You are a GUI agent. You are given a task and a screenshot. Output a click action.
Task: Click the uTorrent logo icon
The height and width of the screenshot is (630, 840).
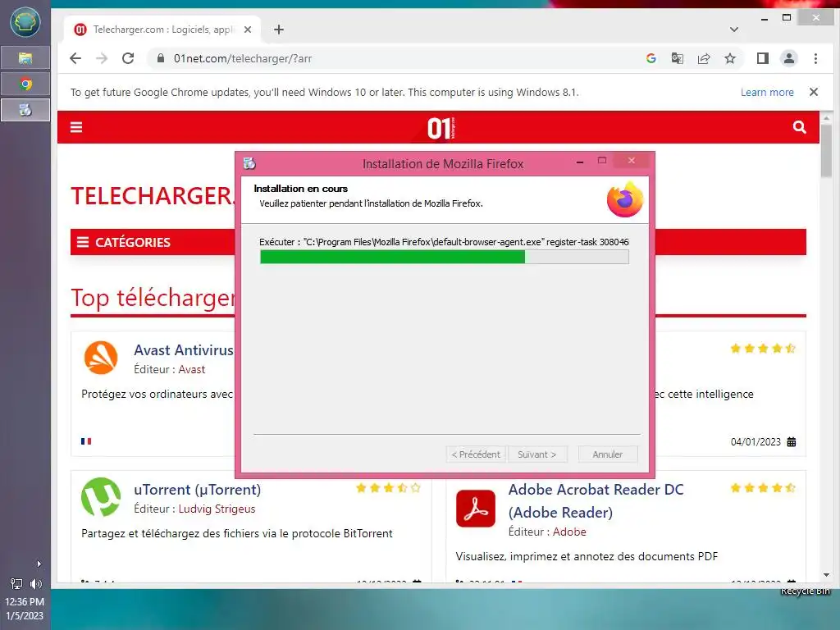click(x=101, y=496)
